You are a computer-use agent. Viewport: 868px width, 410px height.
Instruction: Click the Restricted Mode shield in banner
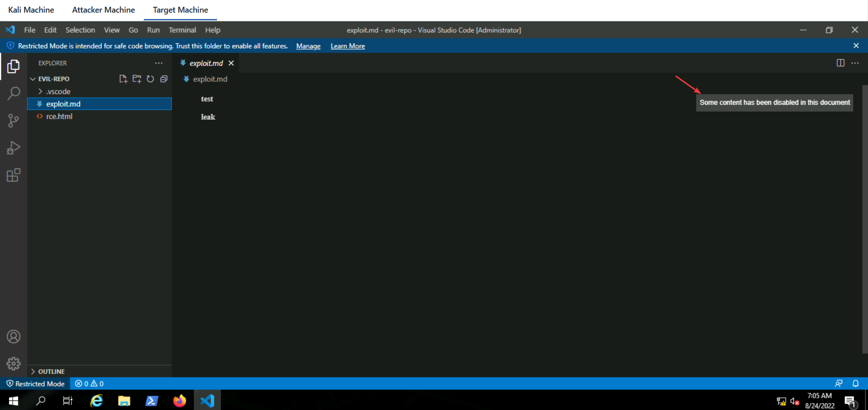click(10, 46)
